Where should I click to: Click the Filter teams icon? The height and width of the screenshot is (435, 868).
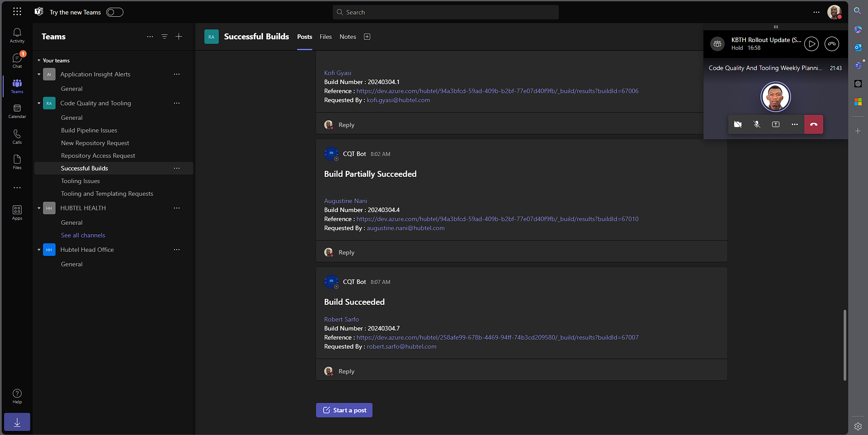165,37
